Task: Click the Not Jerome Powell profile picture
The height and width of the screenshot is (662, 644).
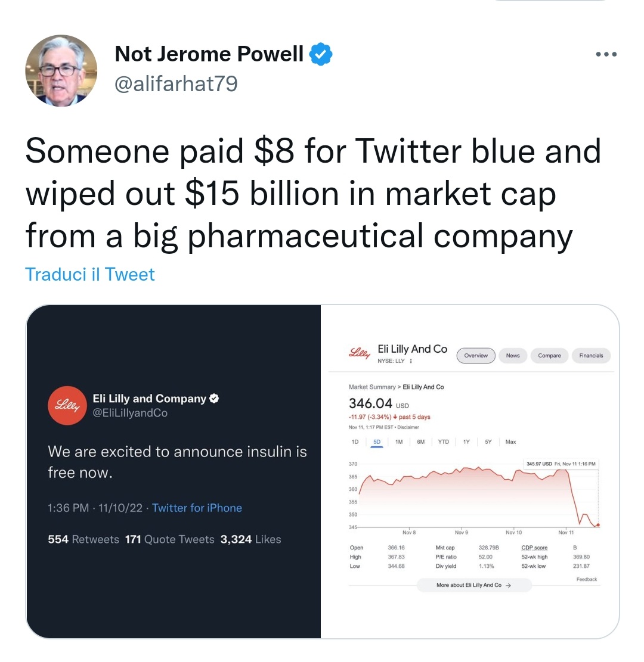Action: point(61,71)
